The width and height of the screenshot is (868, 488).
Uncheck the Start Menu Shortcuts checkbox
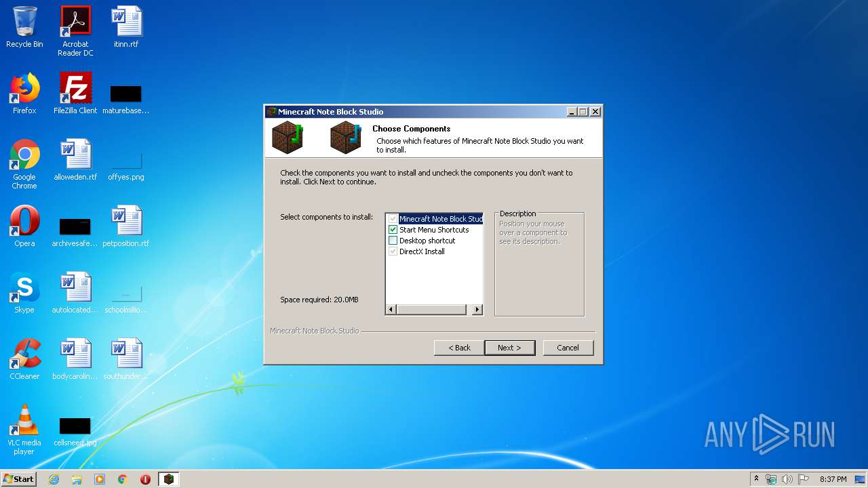coord(393,230)
